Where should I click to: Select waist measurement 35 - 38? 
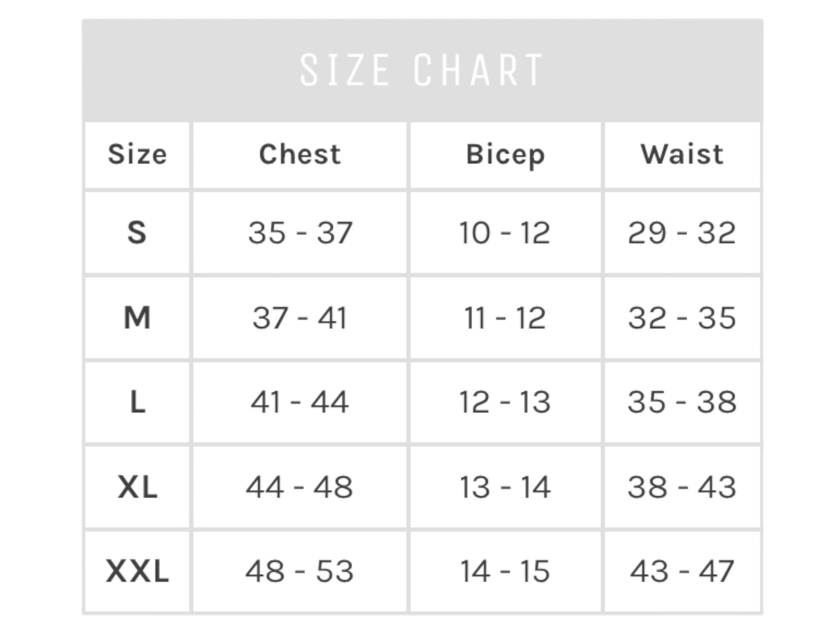pyautogui.click(x=682, y=402)
